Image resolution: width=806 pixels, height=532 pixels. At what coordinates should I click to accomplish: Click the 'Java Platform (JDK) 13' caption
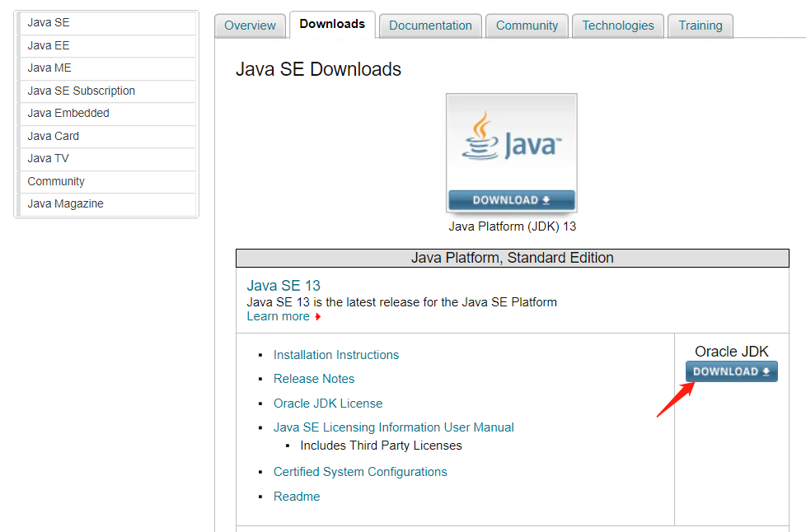click(512, 226)
